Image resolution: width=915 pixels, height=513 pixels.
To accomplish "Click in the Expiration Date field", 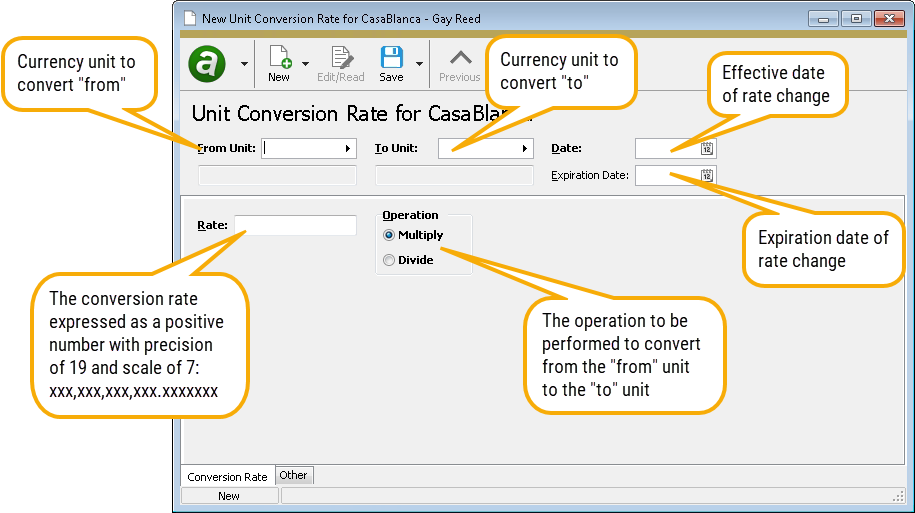I will point(665,176).
